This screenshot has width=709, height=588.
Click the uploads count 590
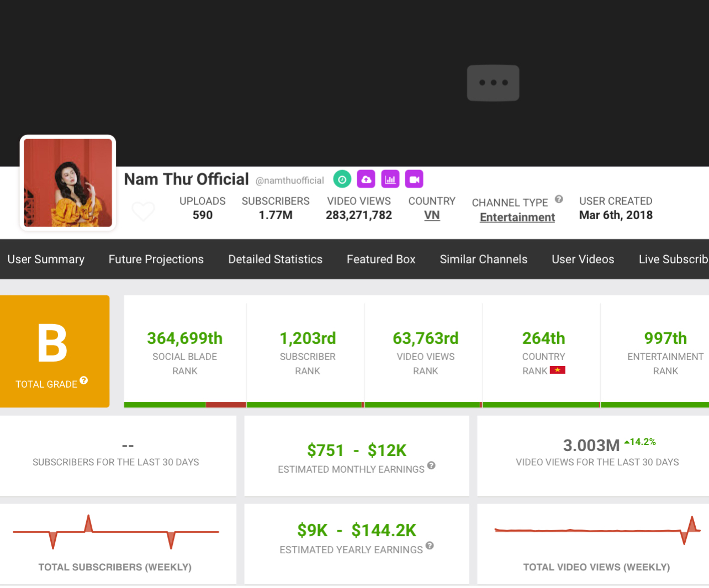coord(203,215)
